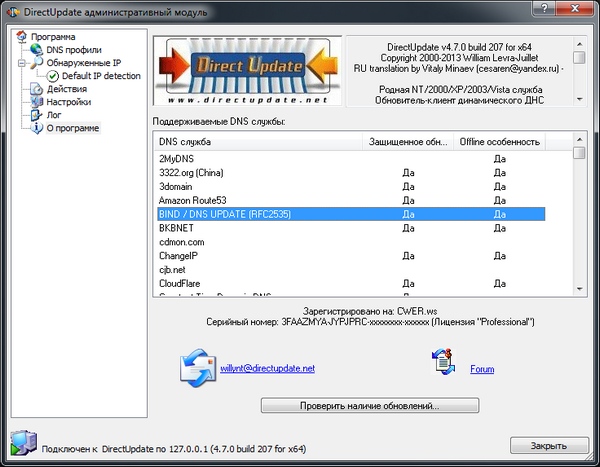Click the connection status computer icon
The height and width of the screenshot is (467, 600).
(x=23, y=443)
